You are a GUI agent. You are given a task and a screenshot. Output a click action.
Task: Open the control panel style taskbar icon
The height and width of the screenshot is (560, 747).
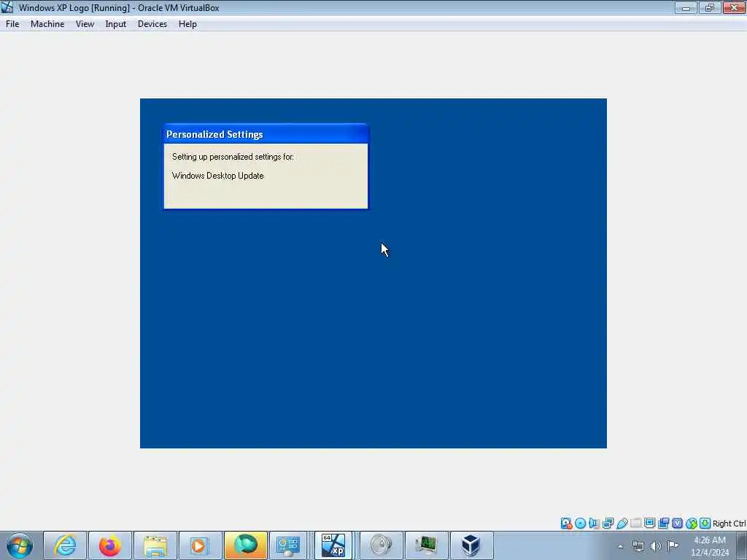pos(289,545)
